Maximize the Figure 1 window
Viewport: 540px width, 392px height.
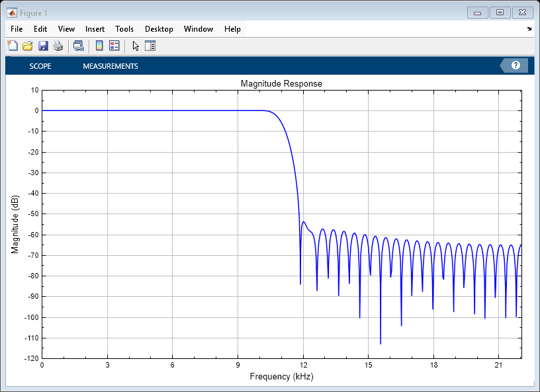[500, 13]
